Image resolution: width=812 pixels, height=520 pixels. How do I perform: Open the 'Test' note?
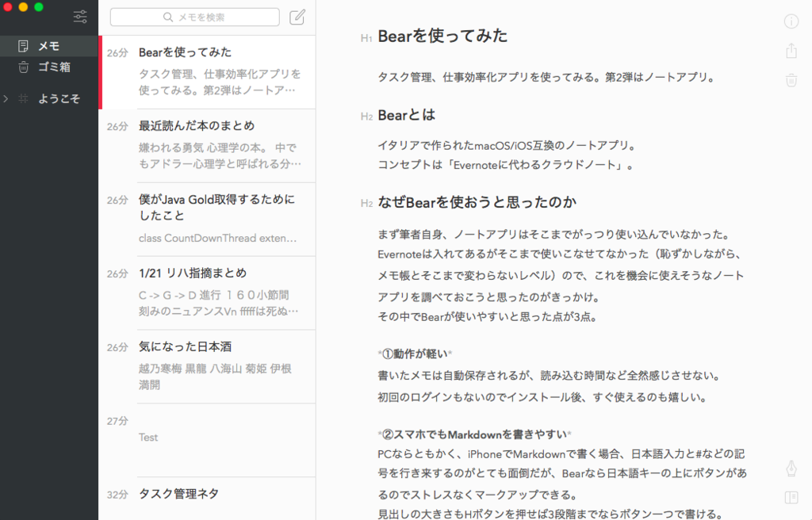207,440
